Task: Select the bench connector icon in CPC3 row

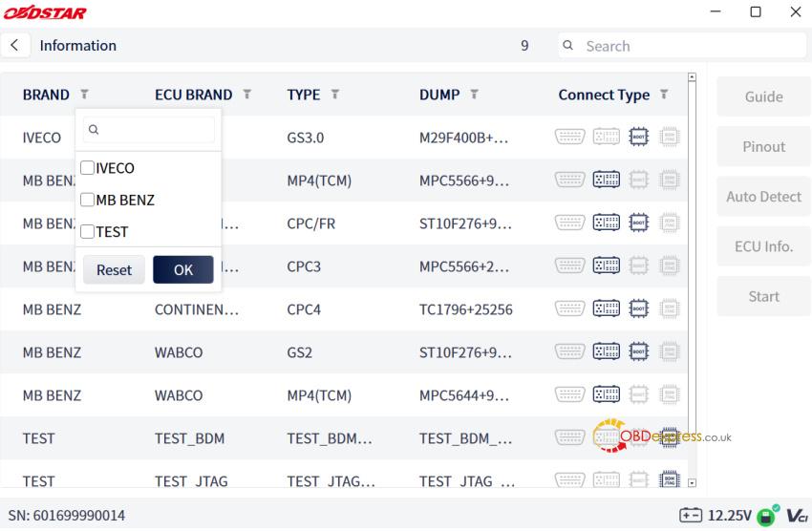Action: 607,266
